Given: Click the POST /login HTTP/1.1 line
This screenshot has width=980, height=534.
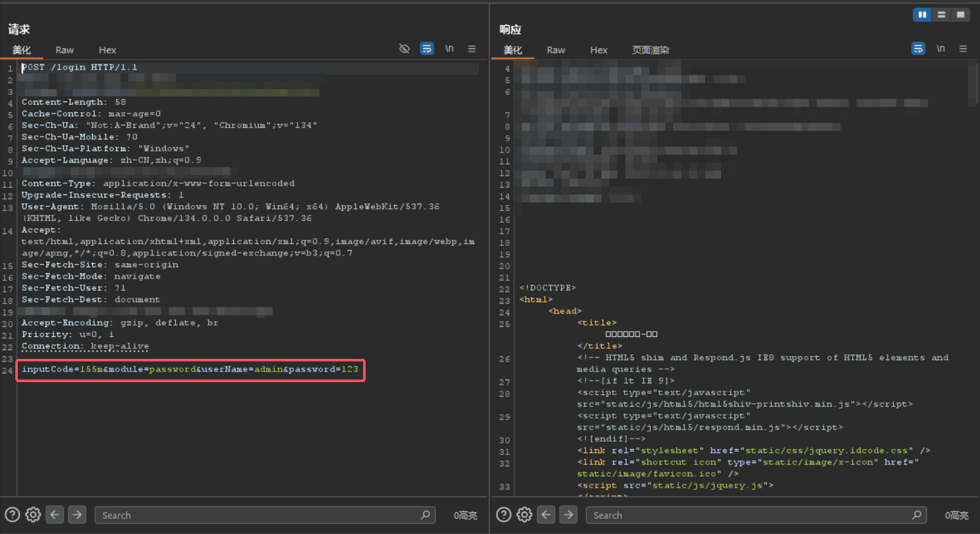Looking at the screenshot, I should pos(80,68).
